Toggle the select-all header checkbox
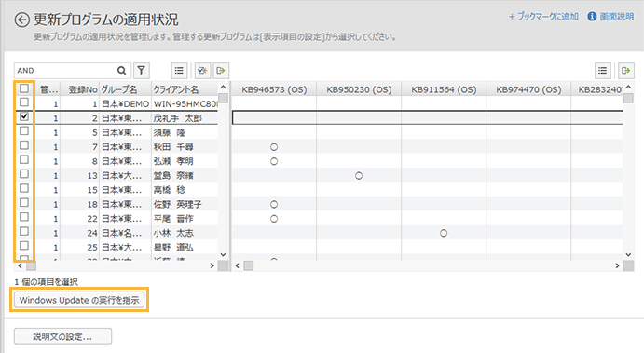Viewport: 644px width, 353px height. coord(24,88)
